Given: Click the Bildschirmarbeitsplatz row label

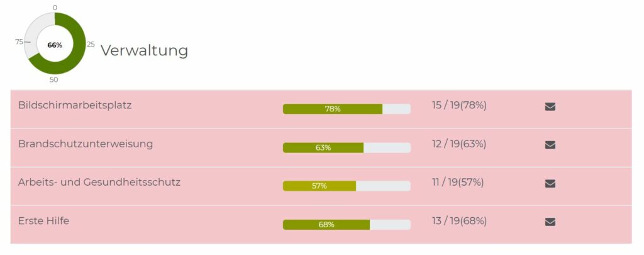Looking at the screenshot, I should click(x=75, y=105).
